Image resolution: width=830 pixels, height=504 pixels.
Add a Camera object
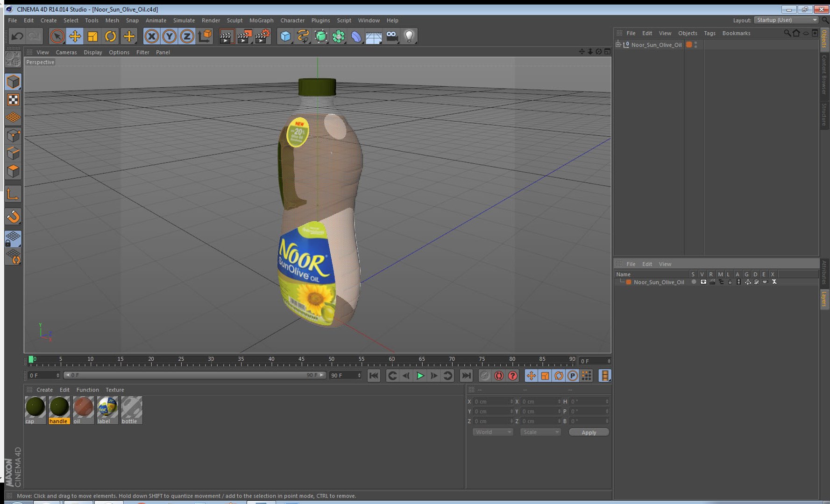click(392, 36)
